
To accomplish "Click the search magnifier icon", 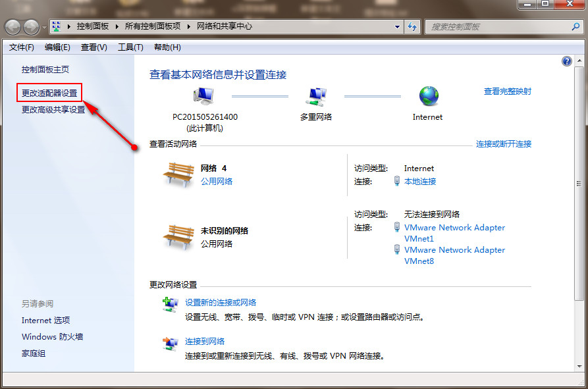I will (x=575, y=26).
